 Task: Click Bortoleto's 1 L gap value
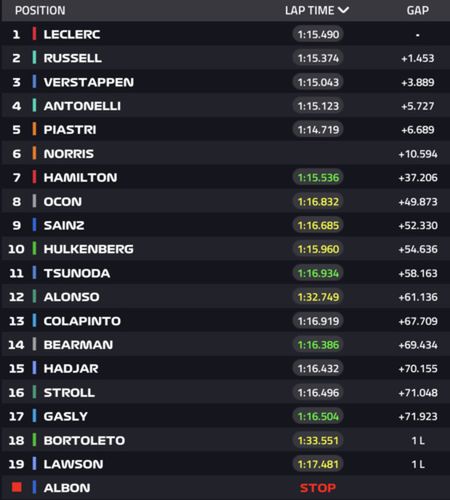(418, 440)
